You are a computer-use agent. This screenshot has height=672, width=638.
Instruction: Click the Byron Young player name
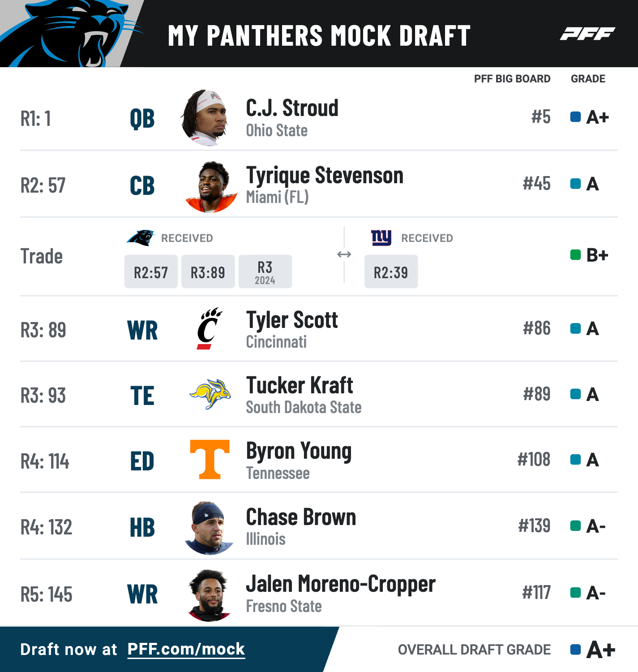point(299,452)
